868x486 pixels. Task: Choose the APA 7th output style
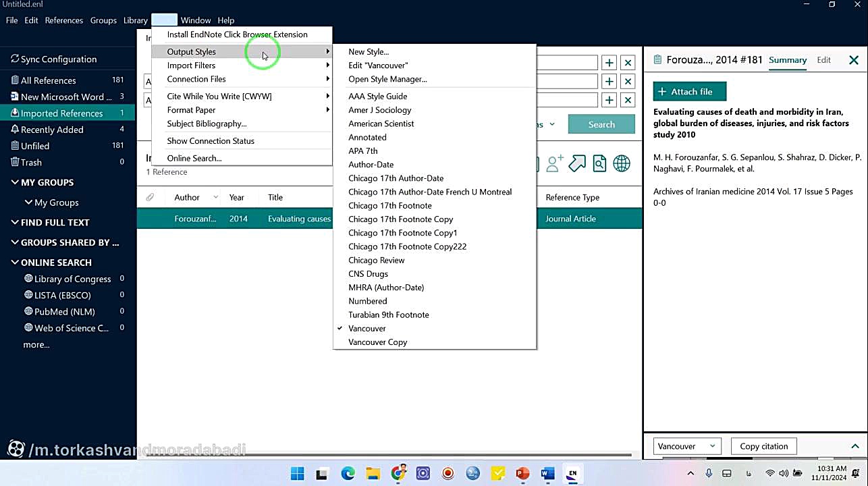435,151
